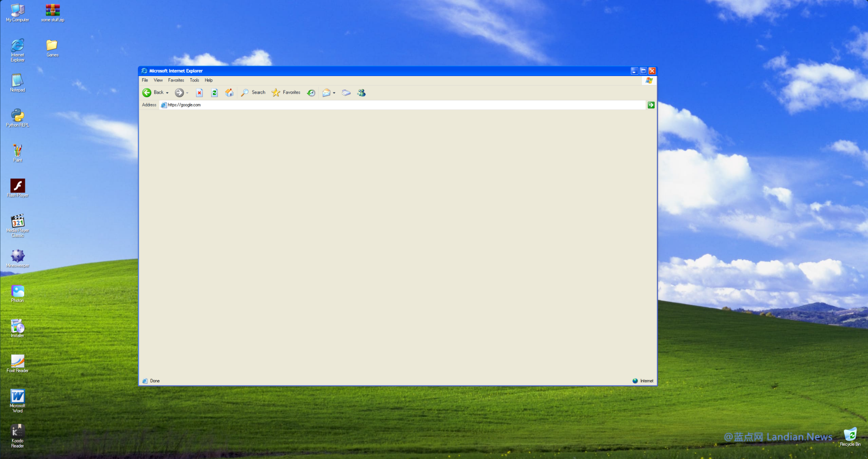The image size is (868, 459).
Task: Click the Forward arrow button
Action: coord(179,93)
